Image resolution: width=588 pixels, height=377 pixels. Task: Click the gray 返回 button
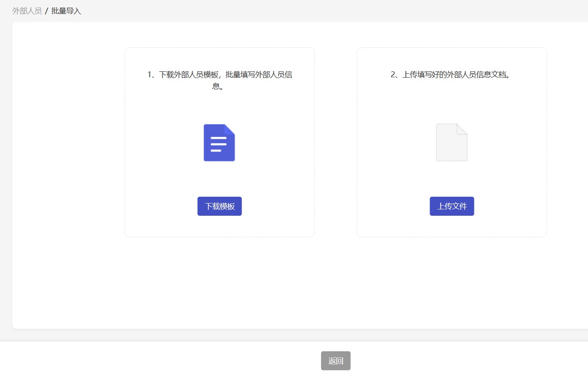[336, 361]
